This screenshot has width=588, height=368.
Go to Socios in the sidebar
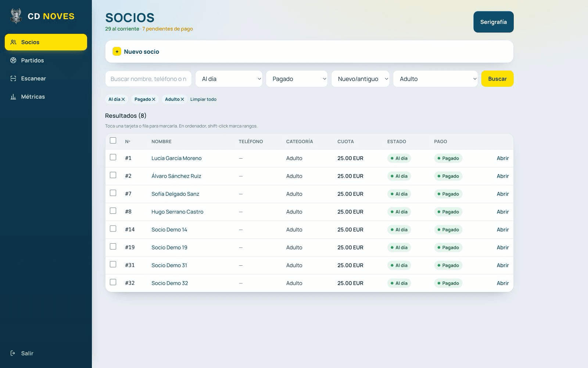[46, 42]
